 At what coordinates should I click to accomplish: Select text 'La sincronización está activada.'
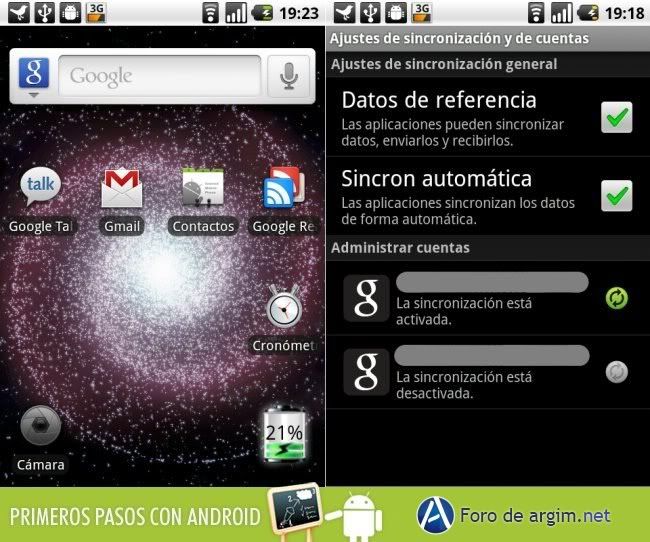coord(464,311)
